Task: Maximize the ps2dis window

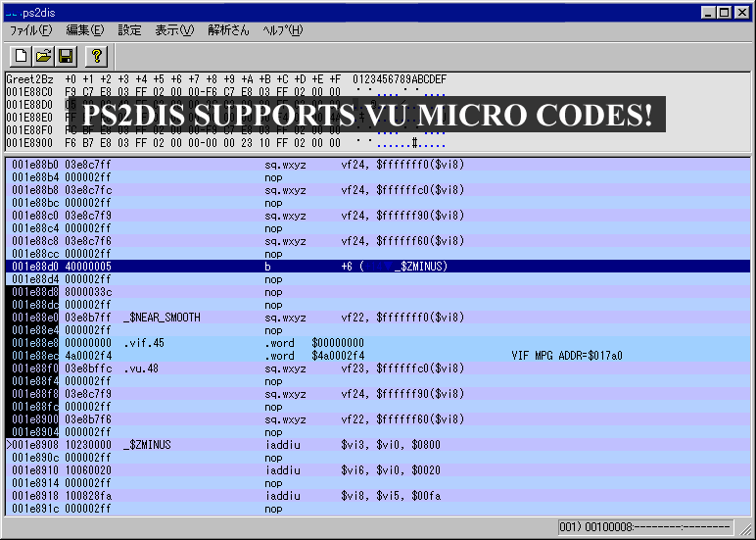Action: (x=725, y=13)
